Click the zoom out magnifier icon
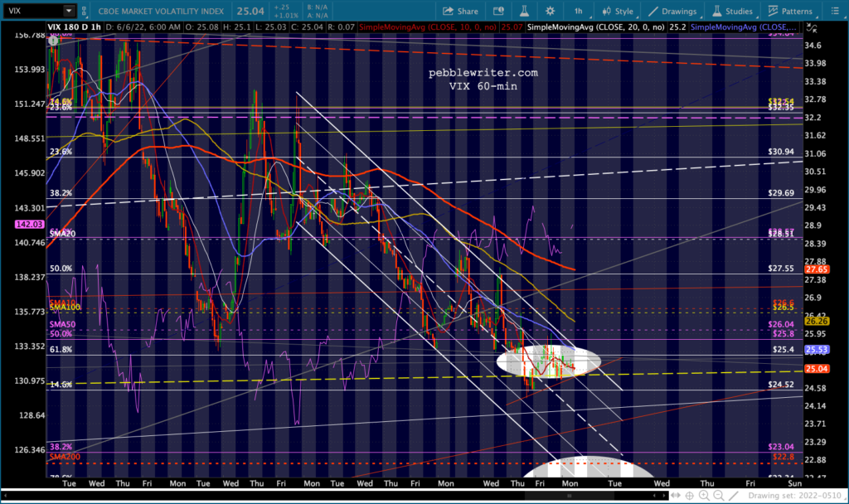The width and height of the screenshot is (849, 504). coord(719,496)
